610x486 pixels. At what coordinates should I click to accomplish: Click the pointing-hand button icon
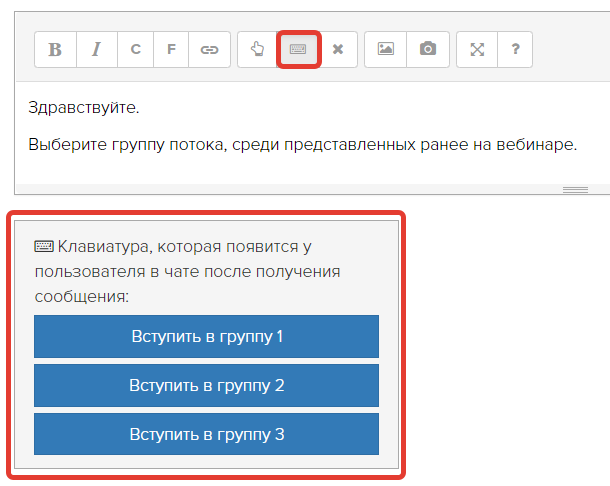[257, 49]
